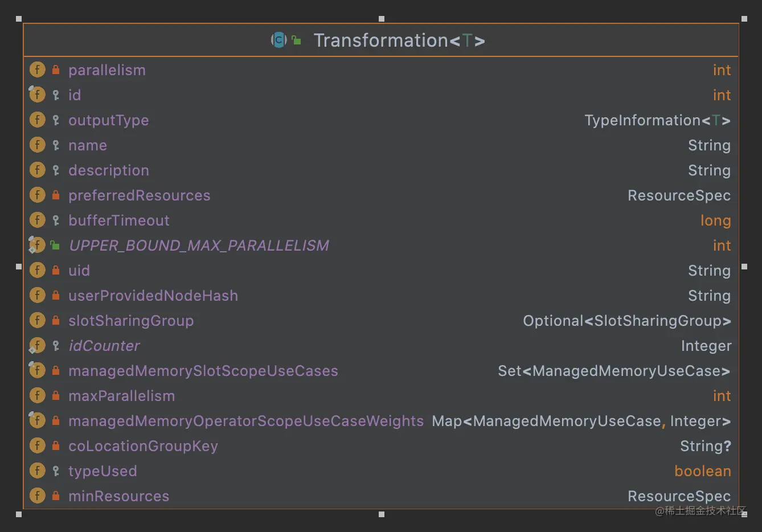This screenshot has height=532, width=762.
Task: Click the field icon next to parallelism
Action: (37, 70)
